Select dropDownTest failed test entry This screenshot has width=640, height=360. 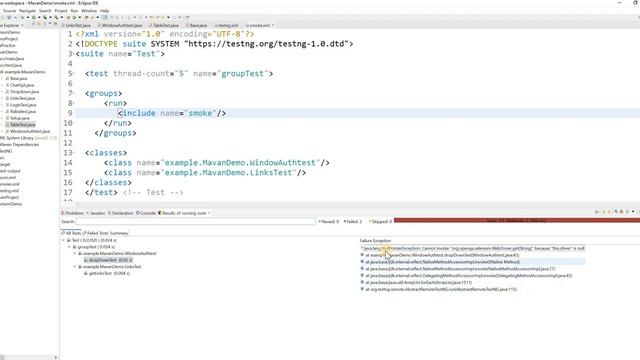pos(108,260)
